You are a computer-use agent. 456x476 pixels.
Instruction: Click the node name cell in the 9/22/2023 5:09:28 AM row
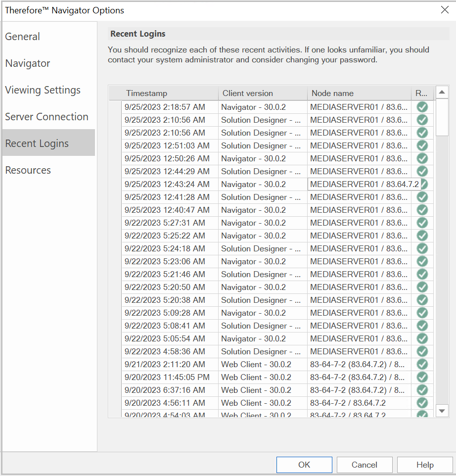pyautogui.click(x=359, y=313)
